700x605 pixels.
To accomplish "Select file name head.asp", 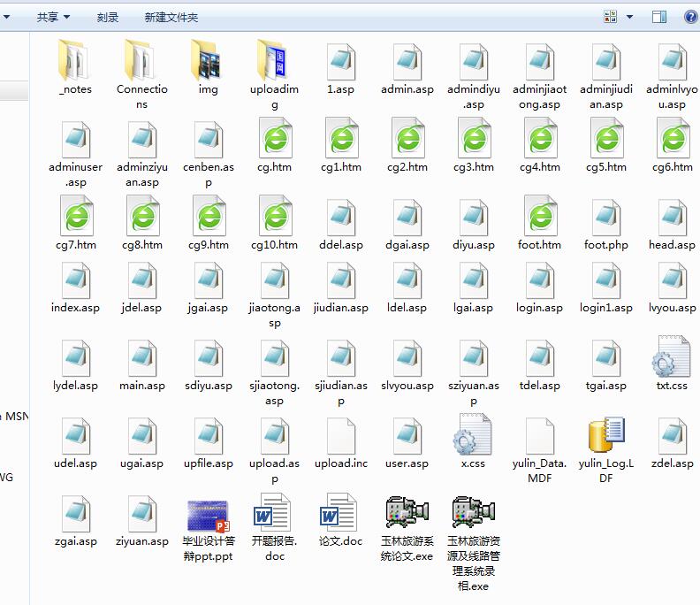I will click(x=672, y=245).
